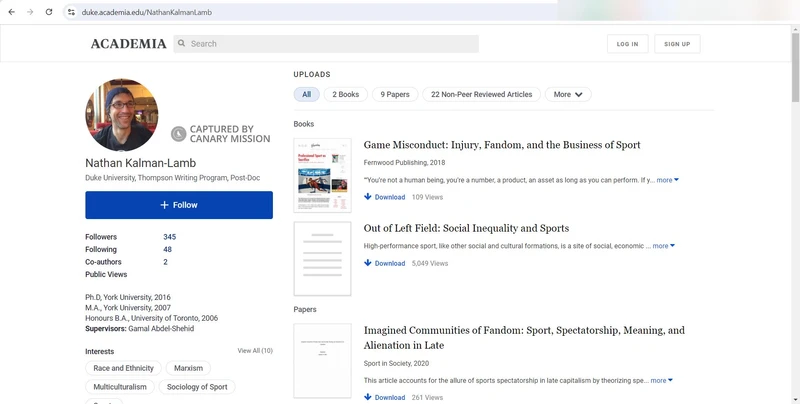Reload the page with the refresh icon
Image resolution: width=800 pixels, height=404 pixels.
pos(48,12)
